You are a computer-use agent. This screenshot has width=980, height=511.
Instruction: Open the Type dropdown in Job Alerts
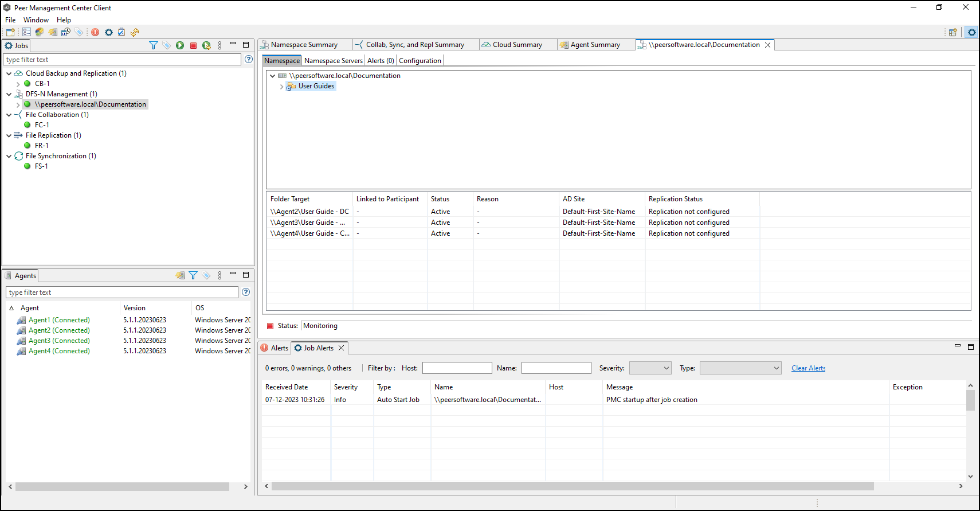[x=740, y=368]
